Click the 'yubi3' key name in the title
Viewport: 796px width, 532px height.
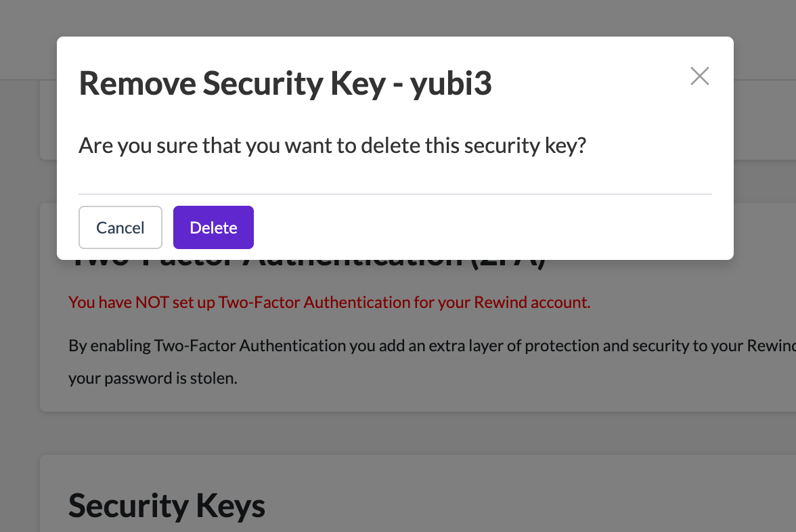click(451, 83)
